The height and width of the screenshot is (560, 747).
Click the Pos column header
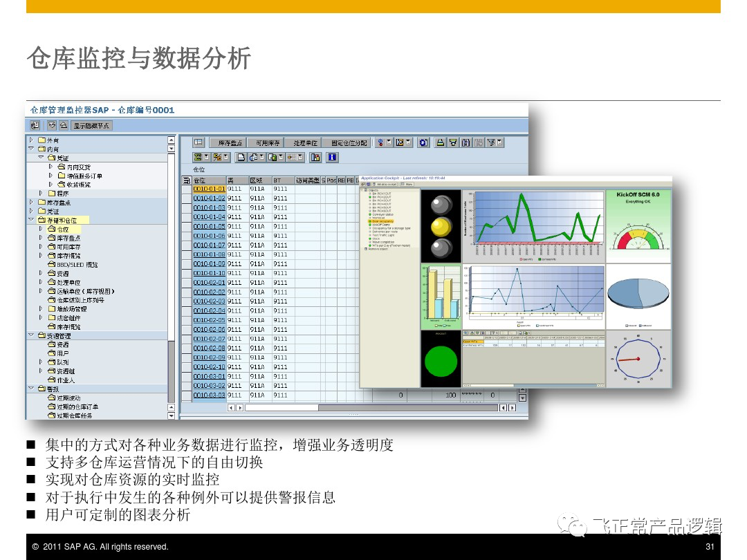[x=331, y=180]
